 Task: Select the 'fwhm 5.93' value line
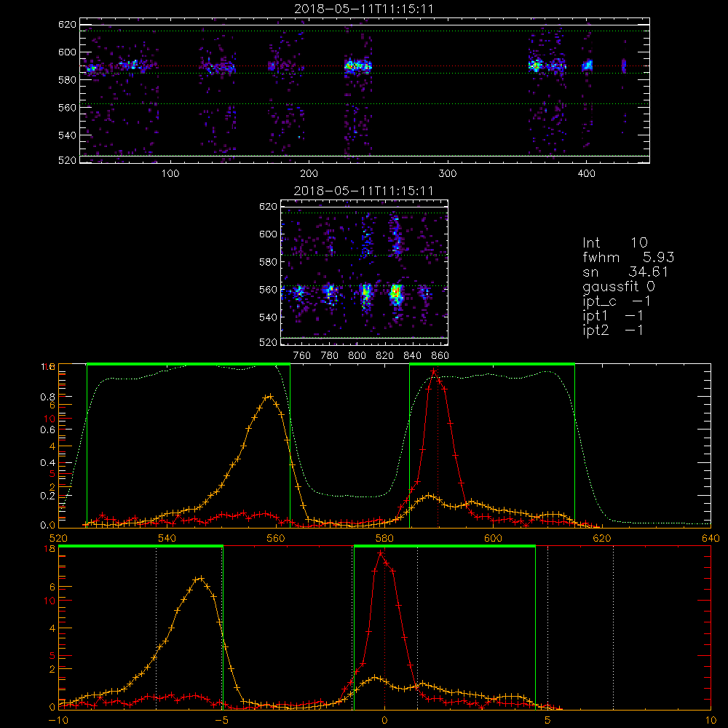pyautogui.click(x=628, y=257)
